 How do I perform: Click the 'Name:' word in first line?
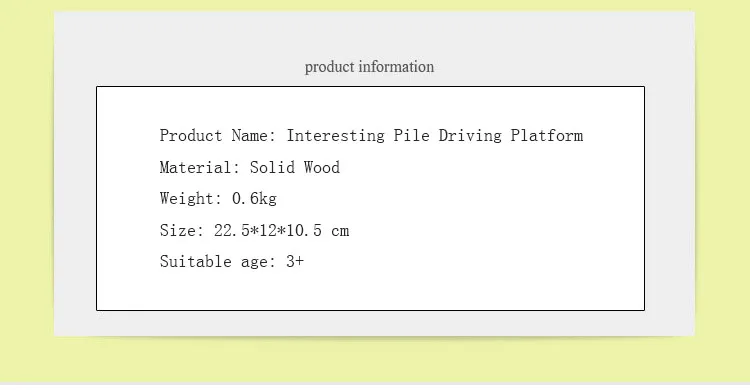[x=254, y=135]
